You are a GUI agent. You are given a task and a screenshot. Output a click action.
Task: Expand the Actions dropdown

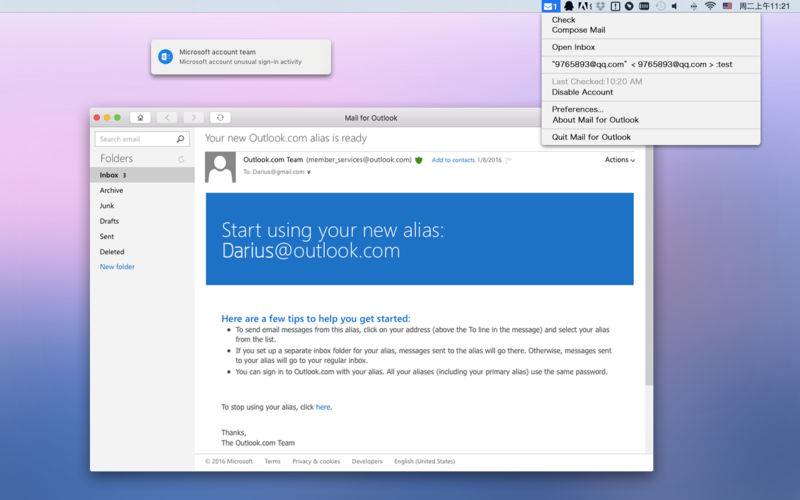pos(620,160)
